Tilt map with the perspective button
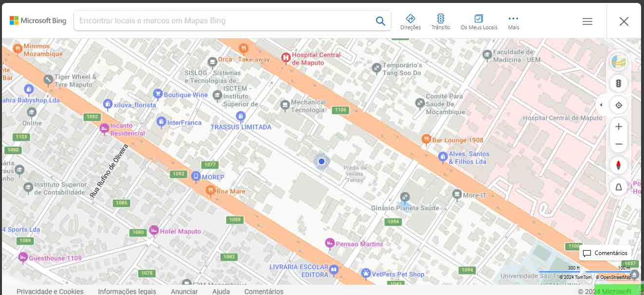Viewport: 644px width, 295px height. pos(619,187)
